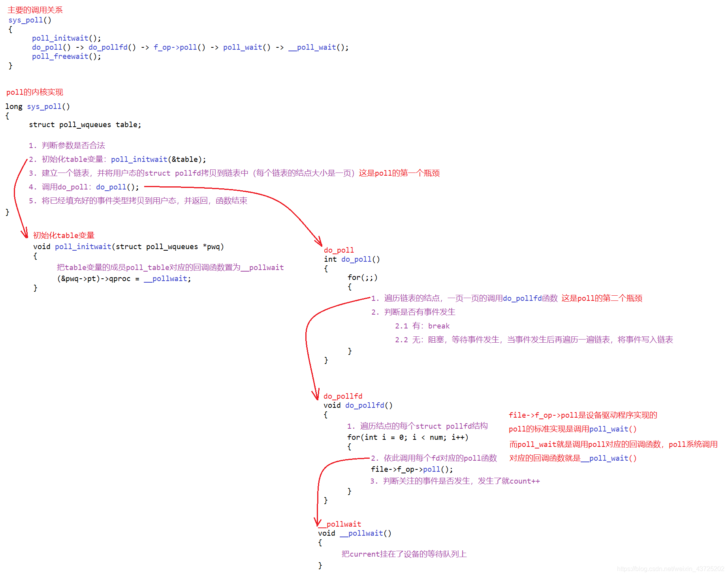Click the 'for(;;)' loop line
The height and width of the screenshot is (576, 728).
363,277
